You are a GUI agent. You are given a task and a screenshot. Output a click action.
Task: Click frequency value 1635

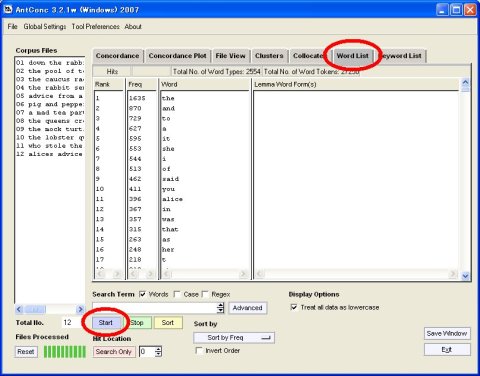137,98
